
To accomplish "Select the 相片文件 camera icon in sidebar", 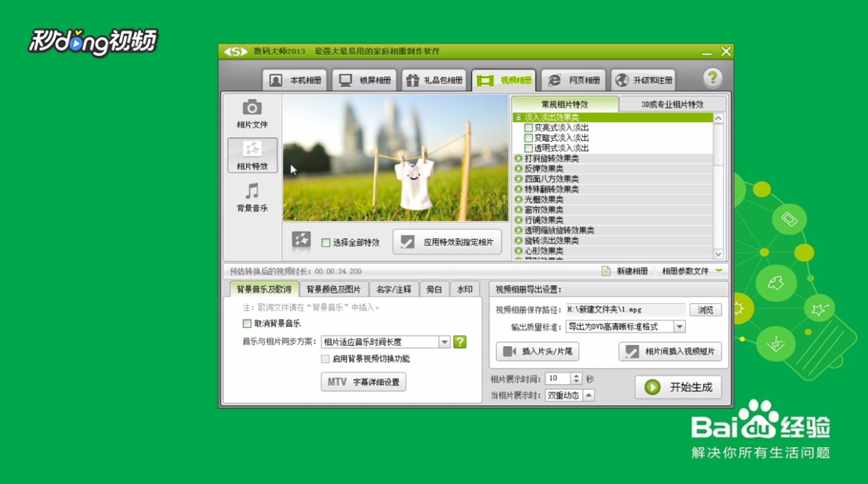I will 253,108.
